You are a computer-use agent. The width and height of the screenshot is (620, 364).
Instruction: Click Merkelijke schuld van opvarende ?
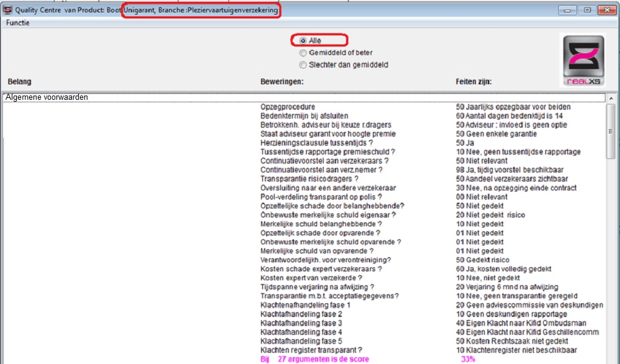[317, 251]
